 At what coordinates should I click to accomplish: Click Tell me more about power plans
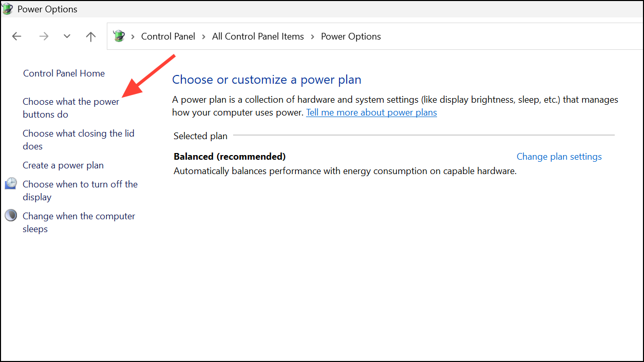pyautogui.click(x=371, y=112)
